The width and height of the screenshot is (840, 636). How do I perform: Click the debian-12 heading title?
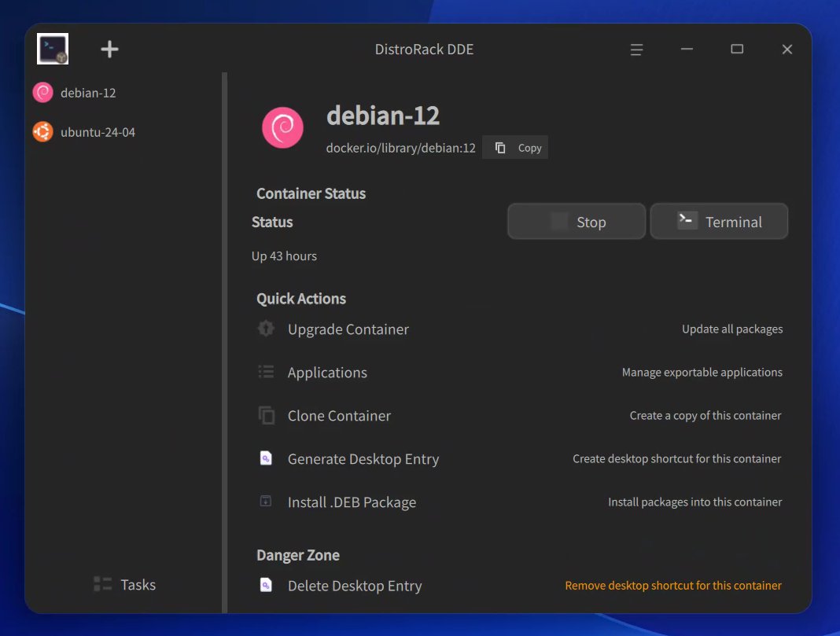pyautogui.click(x=383, y=116)
